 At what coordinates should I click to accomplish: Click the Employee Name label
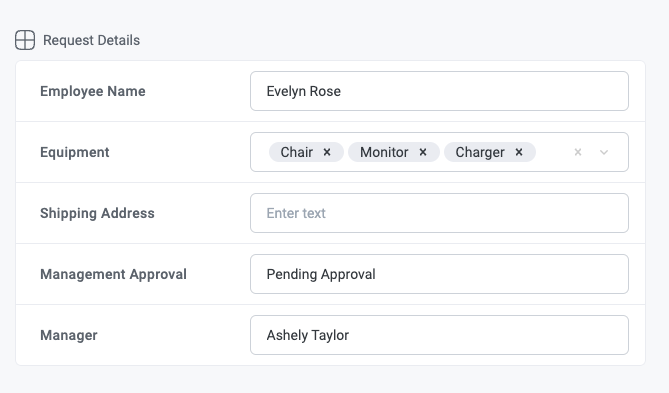tap(93, 91)
